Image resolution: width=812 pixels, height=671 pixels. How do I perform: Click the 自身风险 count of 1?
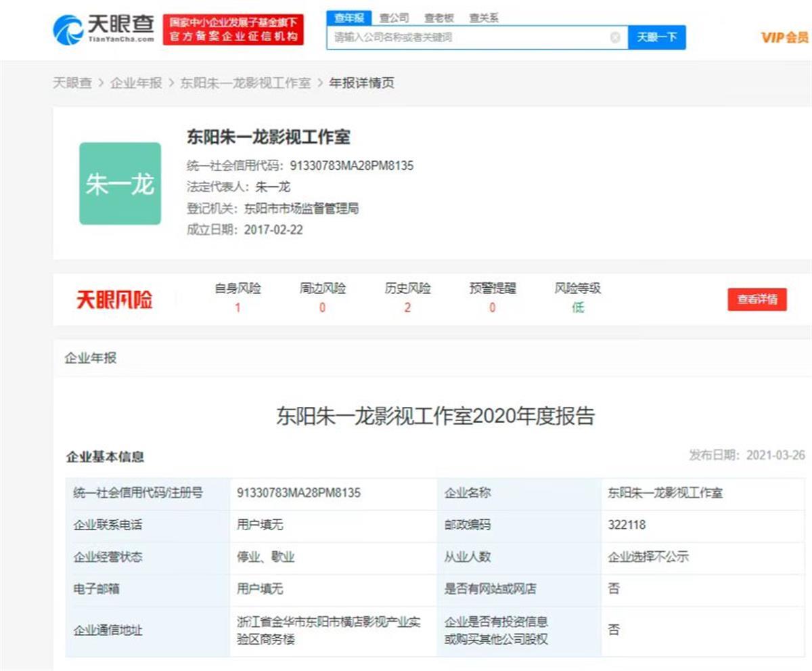click(238, 307)
